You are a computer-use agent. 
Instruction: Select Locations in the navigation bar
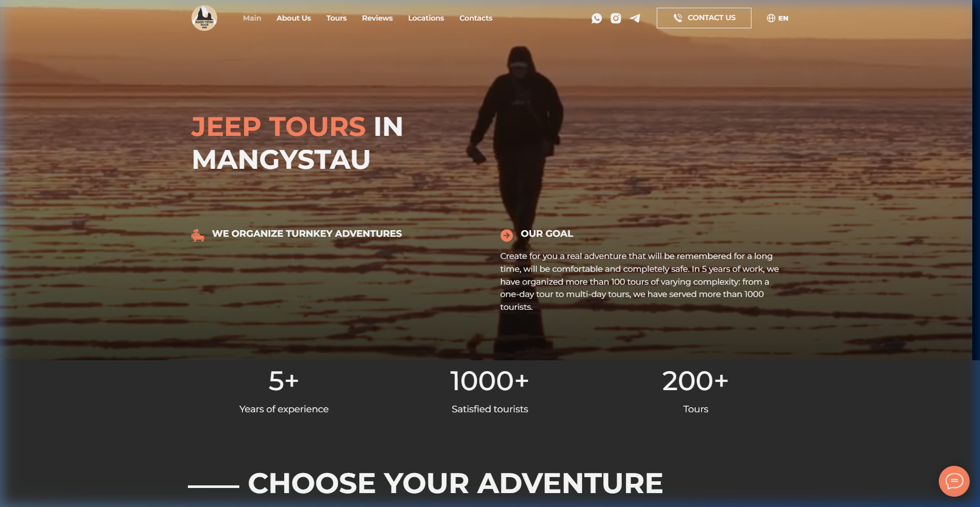coord(426,18)
